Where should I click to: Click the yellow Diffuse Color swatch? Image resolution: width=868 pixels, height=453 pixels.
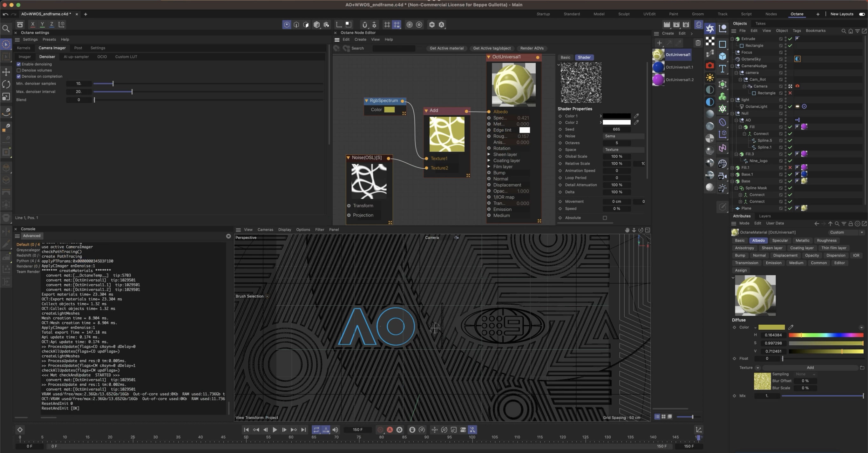pyautogui.click(x=771, y=328)
